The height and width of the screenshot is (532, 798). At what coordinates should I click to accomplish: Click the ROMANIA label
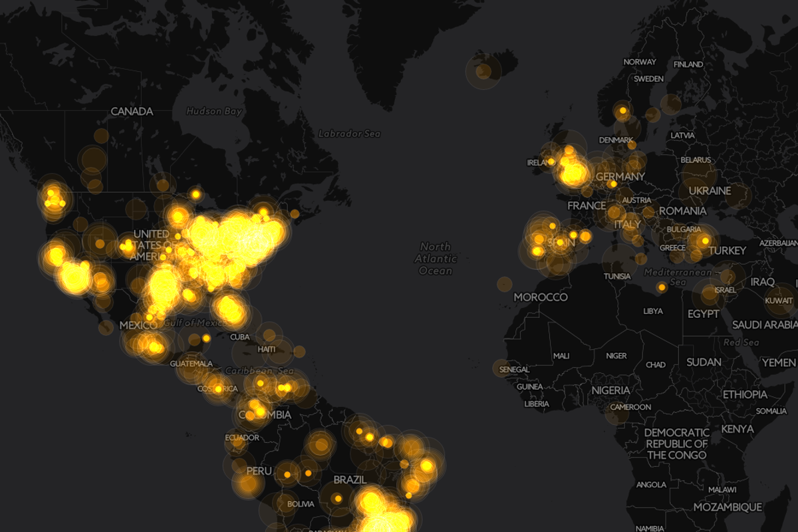click(682, 211)
